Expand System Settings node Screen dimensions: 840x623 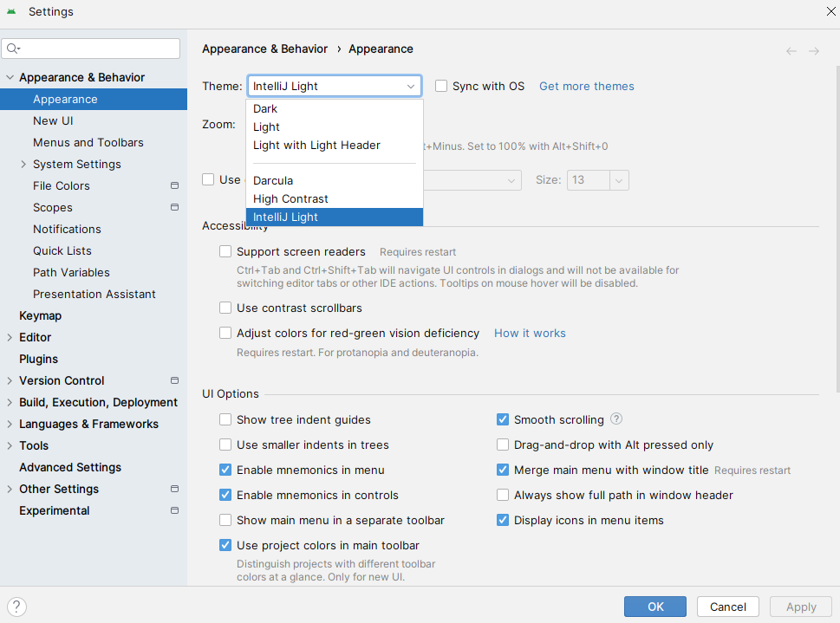pos(23,164)
